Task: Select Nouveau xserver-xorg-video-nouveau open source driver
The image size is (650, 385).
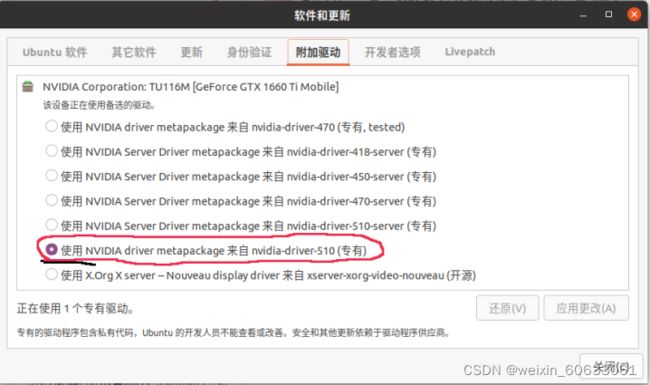Action: pos(51,274)
